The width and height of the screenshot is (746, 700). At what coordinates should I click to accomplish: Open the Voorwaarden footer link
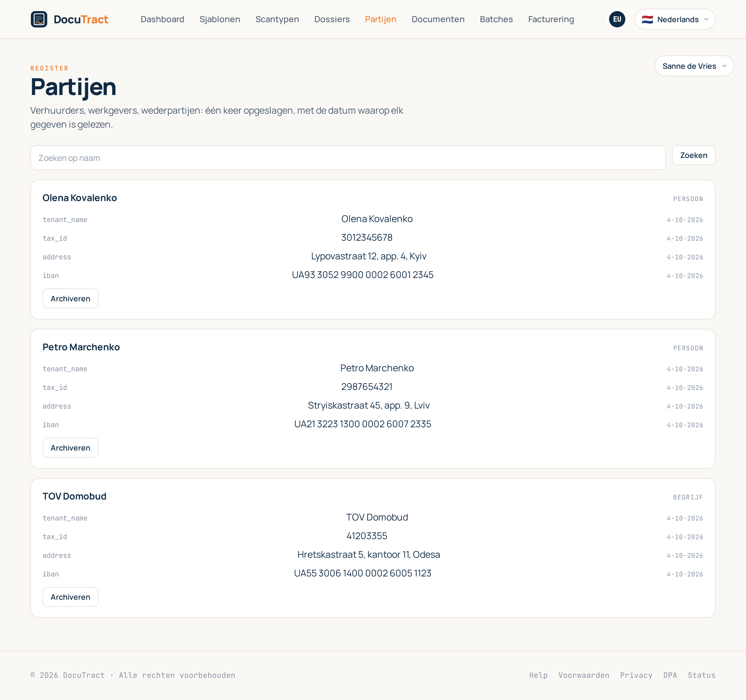(x=583, y=675)
